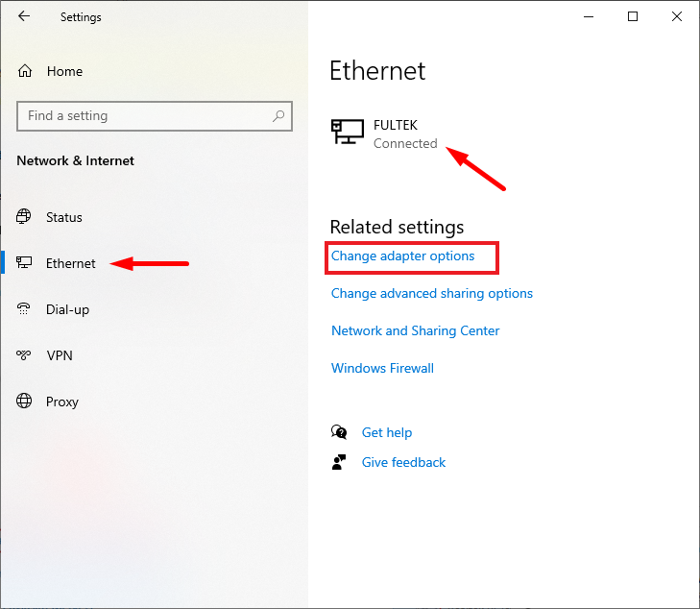Open the Windows Firewall link

[x=382, y=368]
